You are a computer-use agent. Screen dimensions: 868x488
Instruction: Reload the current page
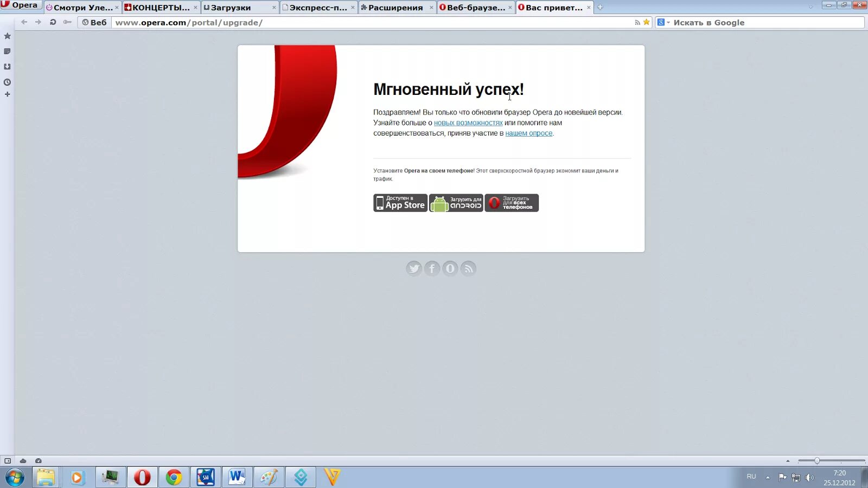click(x=53, y=22)
